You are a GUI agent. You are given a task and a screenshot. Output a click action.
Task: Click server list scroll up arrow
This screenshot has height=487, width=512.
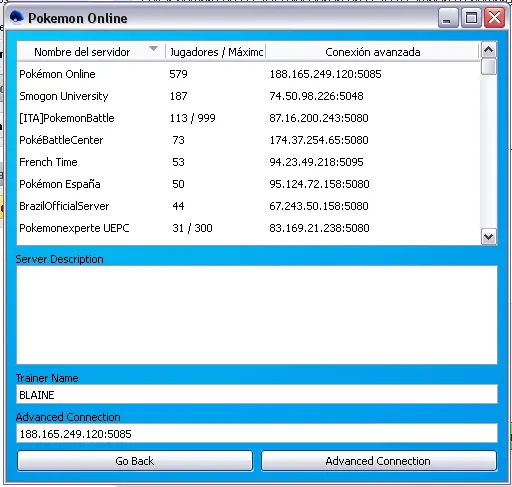click(x=488, y=50)
